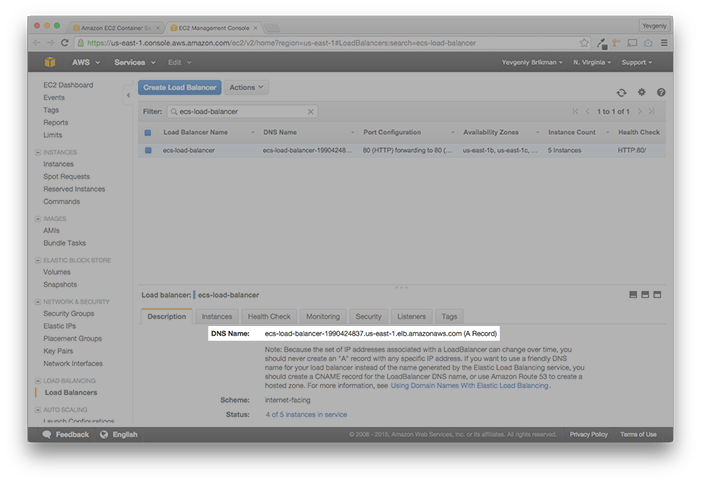
Task: Click Create Load Balancer button
Action: [180, 87]
